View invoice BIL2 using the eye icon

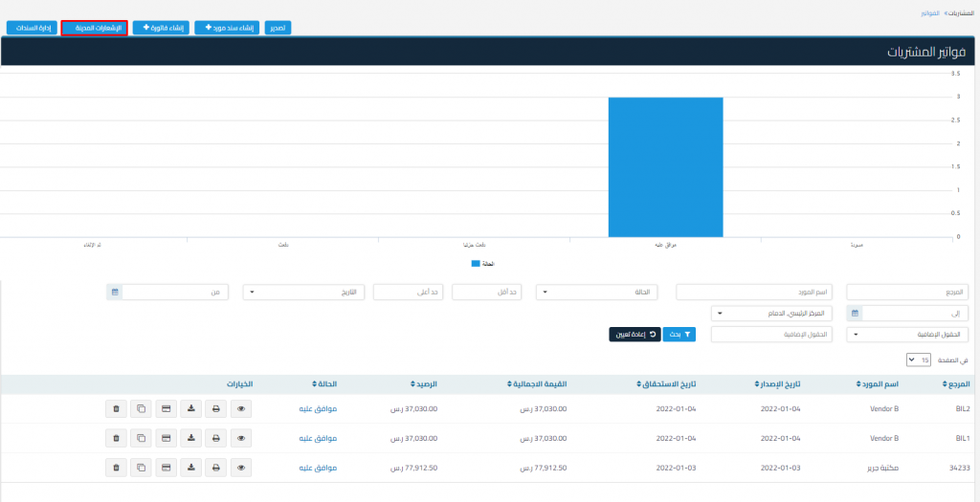pyautogui.click(x=241, y=408)
